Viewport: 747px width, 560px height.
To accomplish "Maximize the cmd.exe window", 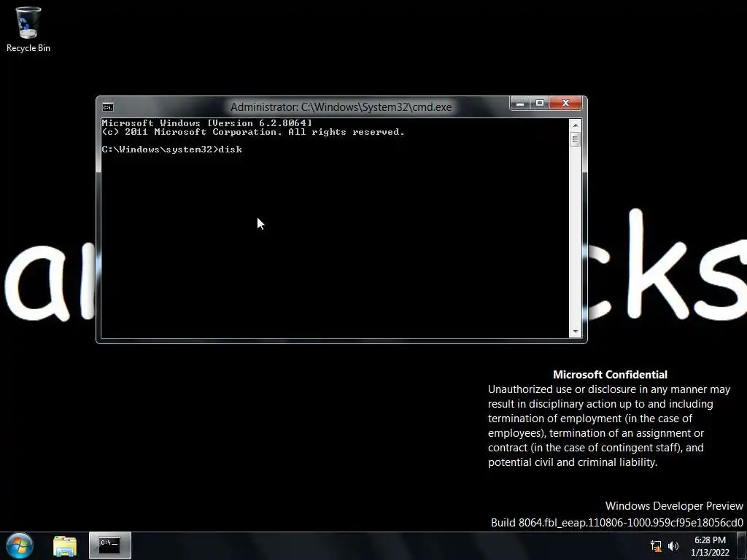I will tap(539, 103).
